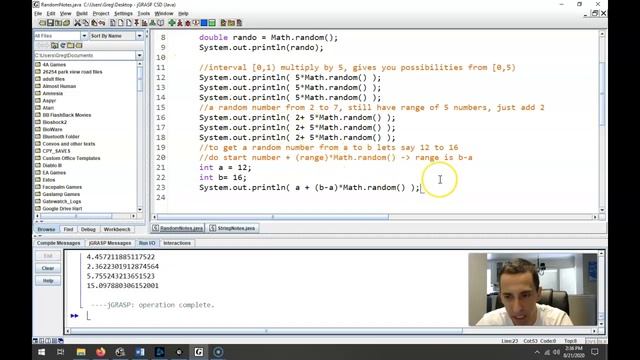This screenshot has height=360, width=640.
Task: Open the Build menu
Action: pos(82,13)
